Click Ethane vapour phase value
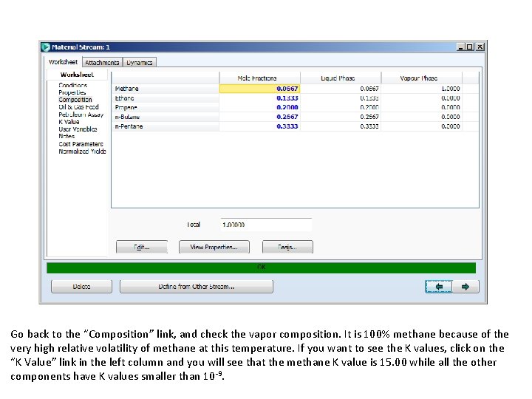532x399 pixels. click(x=421, y=98)
